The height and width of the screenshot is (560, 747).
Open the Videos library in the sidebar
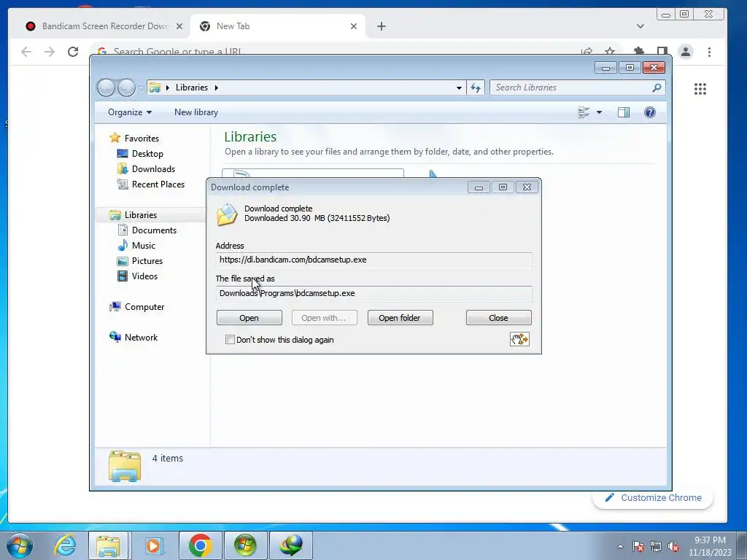(144, 276)
